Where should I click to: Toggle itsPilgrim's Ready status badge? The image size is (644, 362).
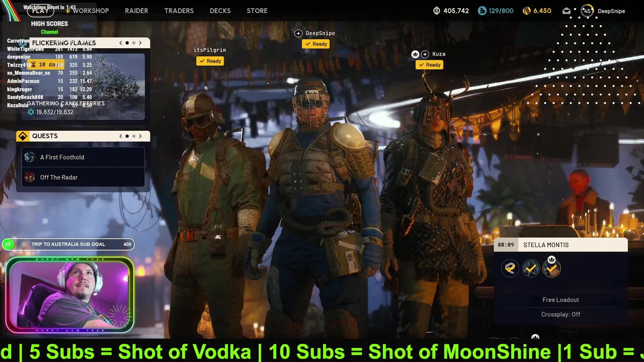(210, 61)
